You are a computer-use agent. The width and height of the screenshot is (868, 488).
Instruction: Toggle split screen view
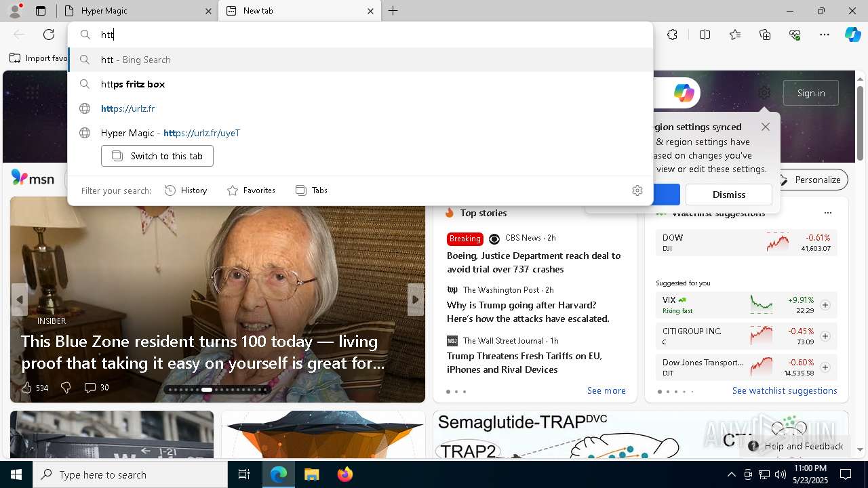(x=705, y=35)
